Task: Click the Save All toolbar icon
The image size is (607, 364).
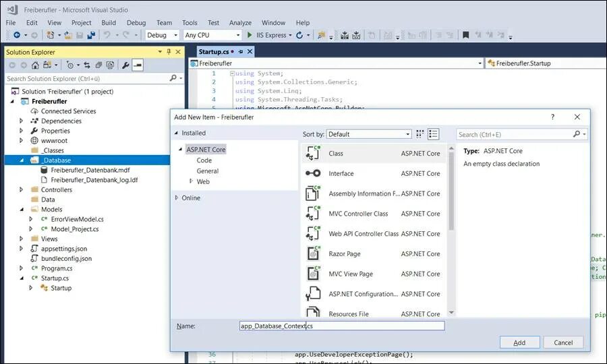Action: point(91,35)
